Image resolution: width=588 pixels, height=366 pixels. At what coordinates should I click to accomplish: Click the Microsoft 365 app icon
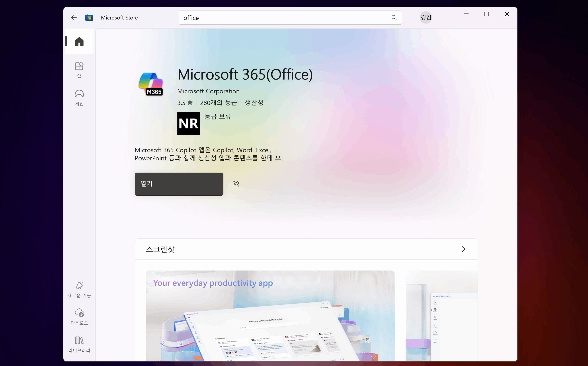point(151,84)
